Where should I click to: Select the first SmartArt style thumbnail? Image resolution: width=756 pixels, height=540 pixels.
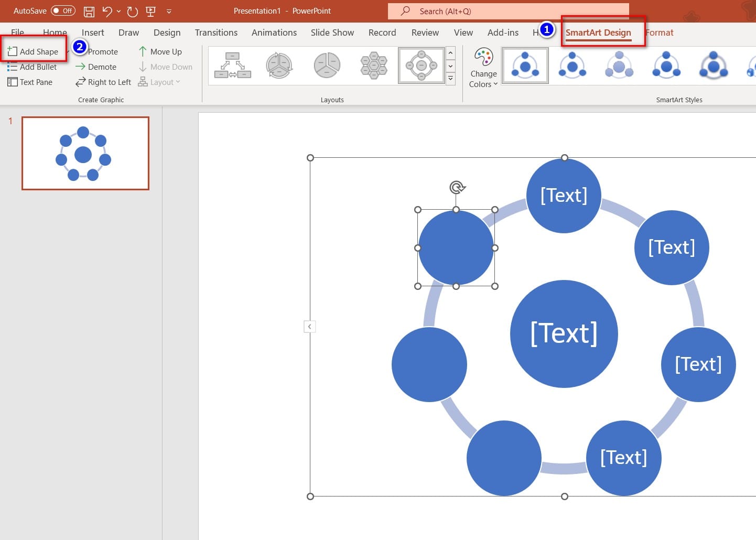point(525,66)
